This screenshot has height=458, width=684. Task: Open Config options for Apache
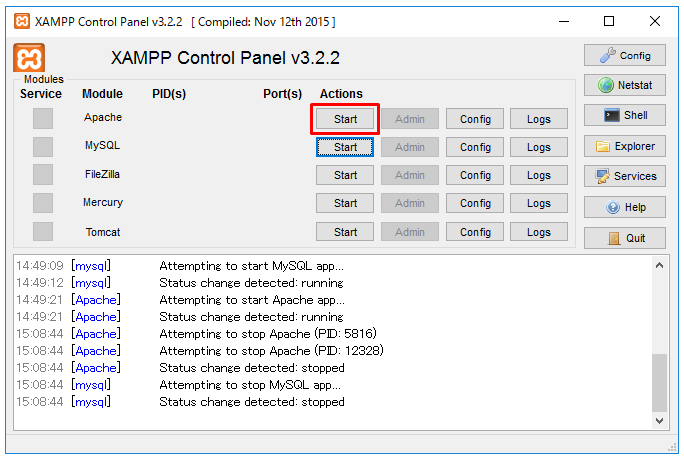coord(475,119)
